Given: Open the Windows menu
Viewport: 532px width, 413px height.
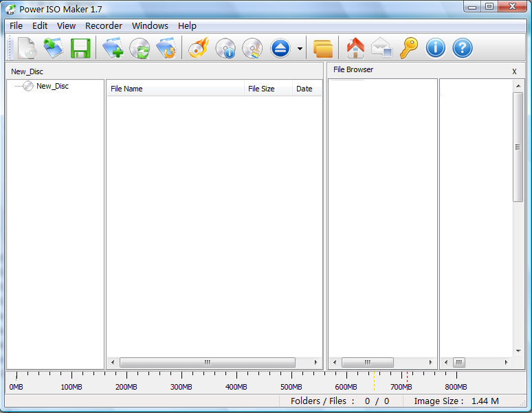Looking at the screenshot, I should tap(150, 26).
